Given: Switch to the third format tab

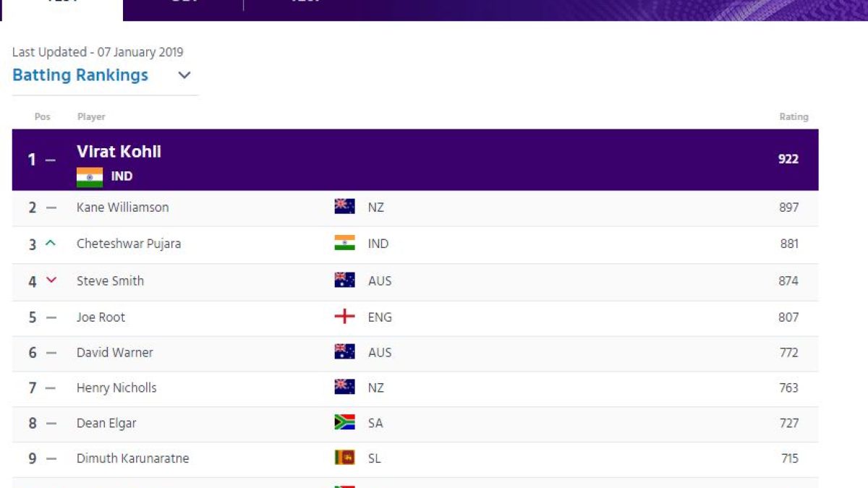Looking at the screenshot, I should tap(304, 7).
